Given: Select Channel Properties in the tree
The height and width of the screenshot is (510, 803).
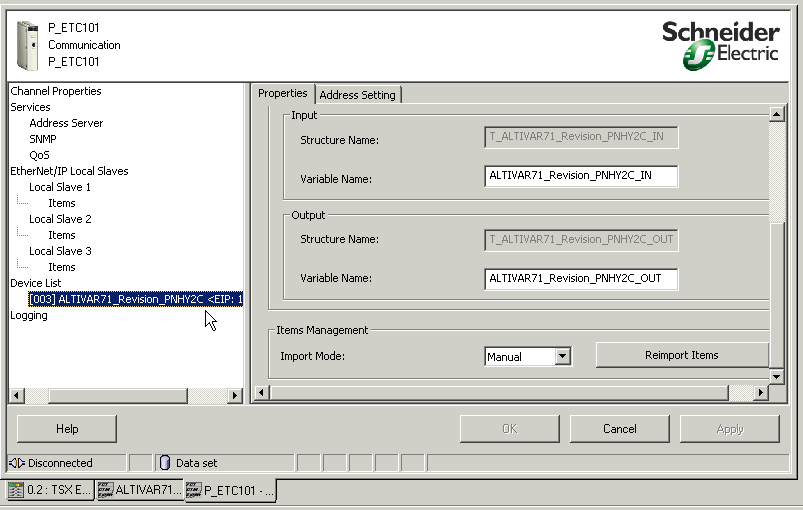Looking at the screenshot, I should pos(56,91).
